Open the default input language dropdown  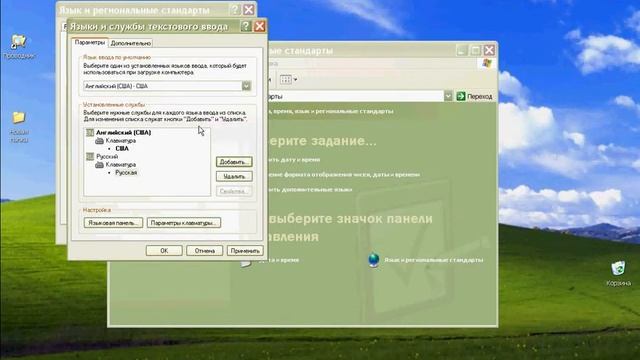(246, 86)
